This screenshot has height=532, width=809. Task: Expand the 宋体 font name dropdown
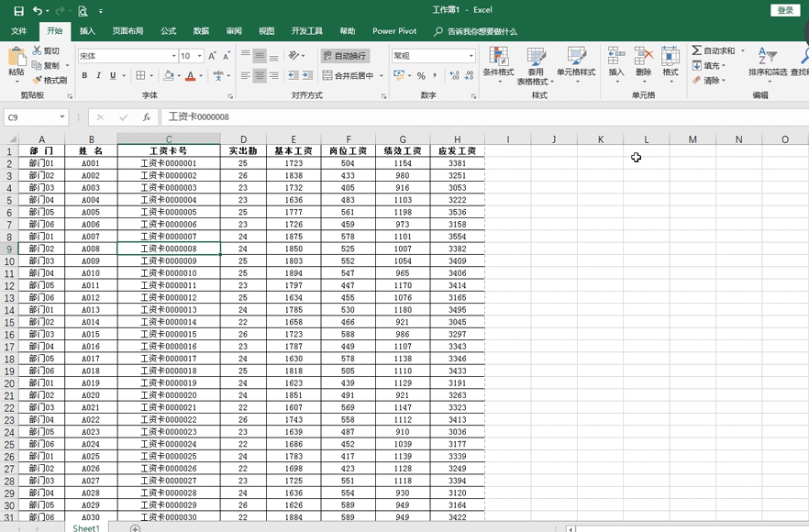(174, 56)
